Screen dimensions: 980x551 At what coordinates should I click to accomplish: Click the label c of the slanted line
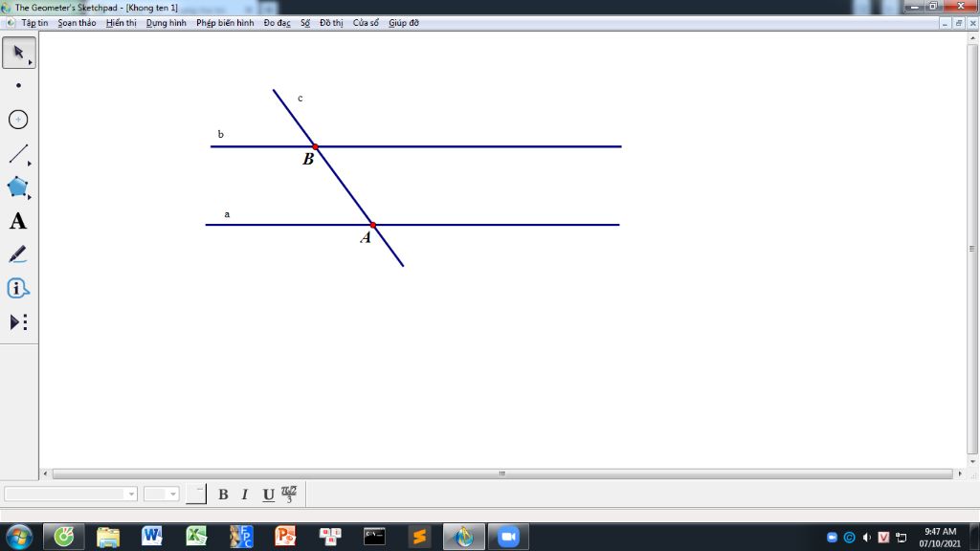click(300, 99)
